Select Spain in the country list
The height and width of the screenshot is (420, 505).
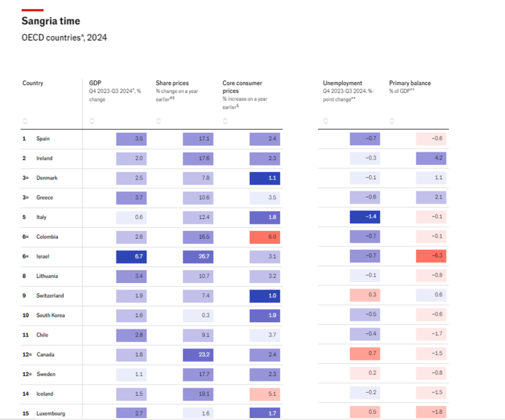click(43, 139)
